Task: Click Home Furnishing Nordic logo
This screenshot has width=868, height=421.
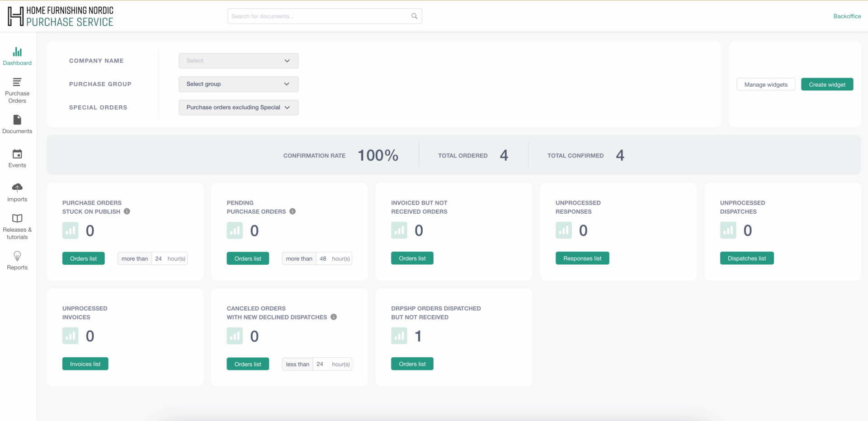Action: [61, 16]
